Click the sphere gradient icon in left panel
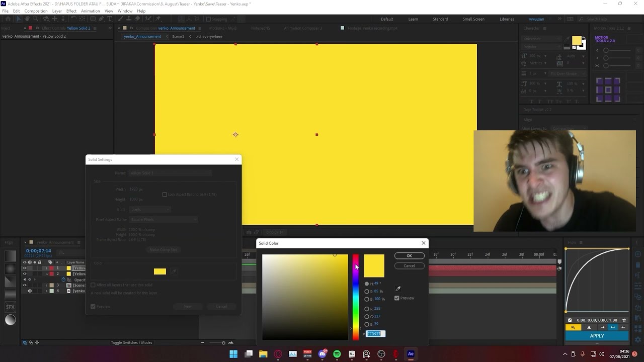Image resolution: width=644 pixels, height=362 pixels. pyautogui.click(x=10, y=320)
